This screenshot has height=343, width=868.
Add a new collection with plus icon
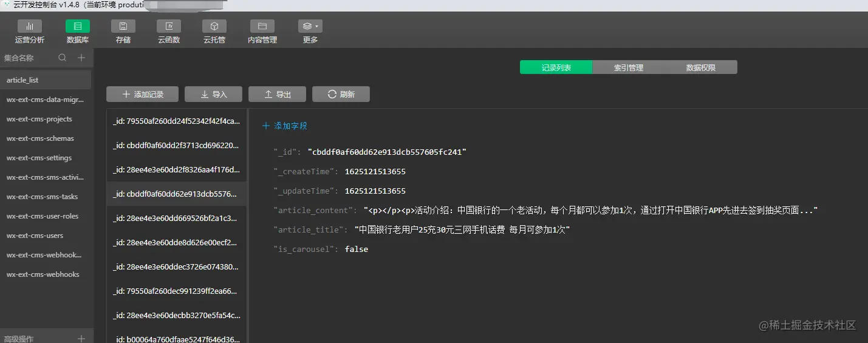81,58
